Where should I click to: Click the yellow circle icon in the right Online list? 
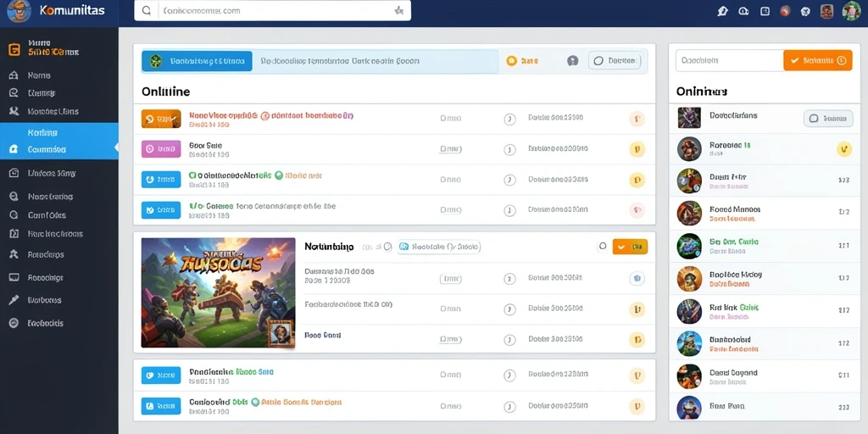(x=843, y=148)
